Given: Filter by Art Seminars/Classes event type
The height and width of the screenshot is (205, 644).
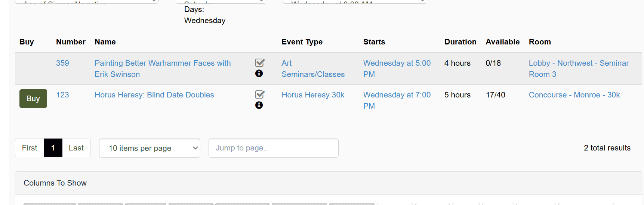Looking at the screenshot, I should tap(313, 69).
